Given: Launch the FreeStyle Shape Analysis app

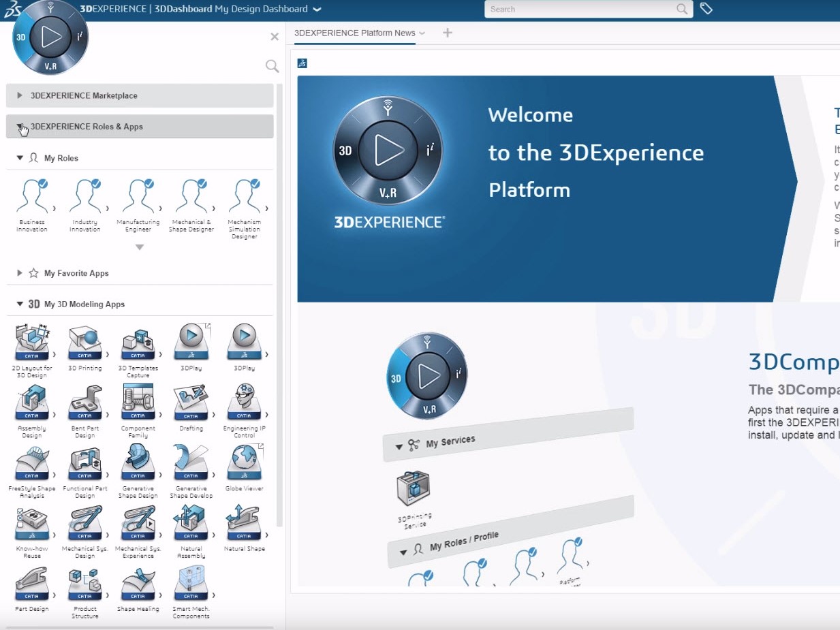Looking at the screenshot, I should tap(32, 462).
